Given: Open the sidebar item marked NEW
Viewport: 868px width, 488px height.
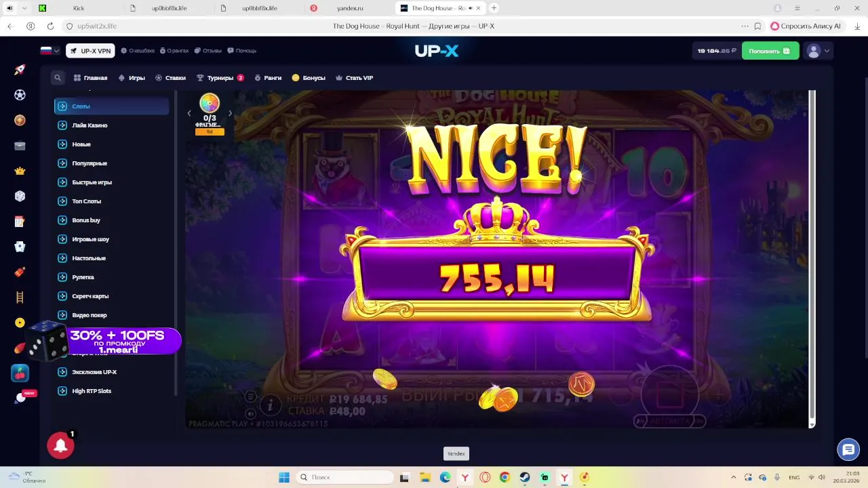Looking at the screenshot, I should [x=22, y=398].
